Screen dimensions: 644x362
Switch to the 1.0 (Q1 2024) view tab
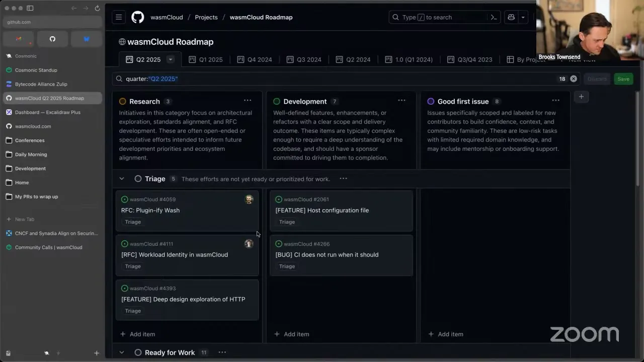[409, 59]
